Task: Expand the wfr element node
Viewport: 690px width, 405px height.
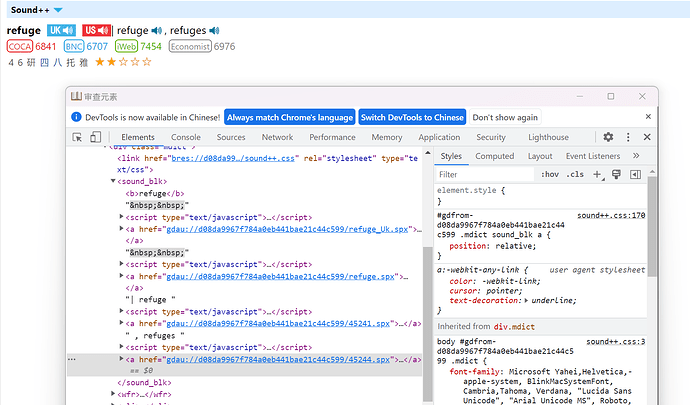Action: pos(113,394)
